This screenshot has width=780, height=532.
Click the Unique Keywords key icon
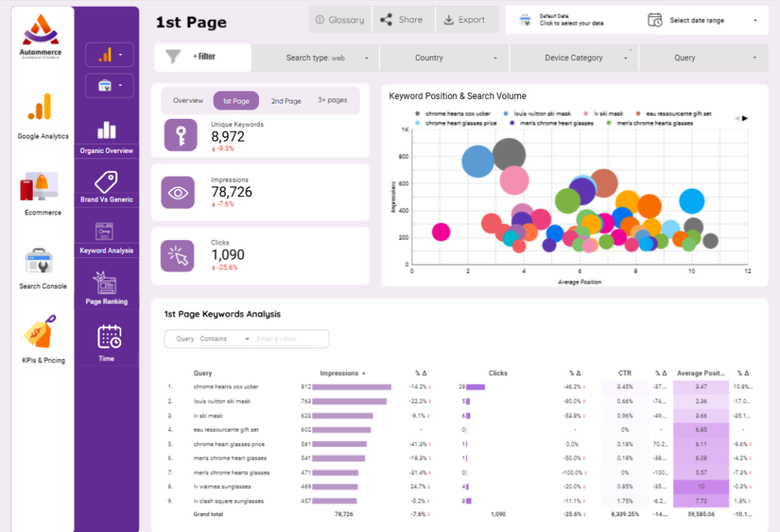coord(181,135)
